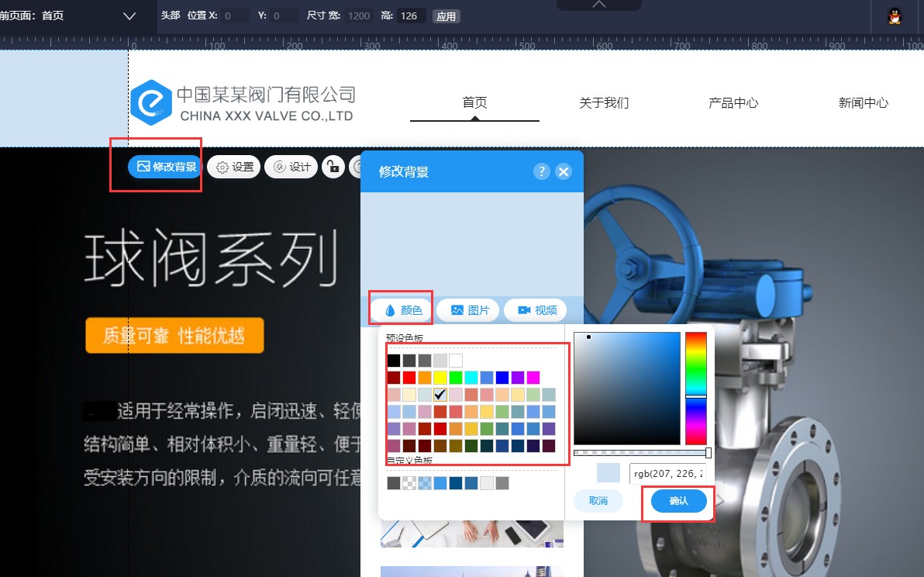
Task: Click the orange 质量可靠 性能优越 banner button
Action: tap(174, 335)
